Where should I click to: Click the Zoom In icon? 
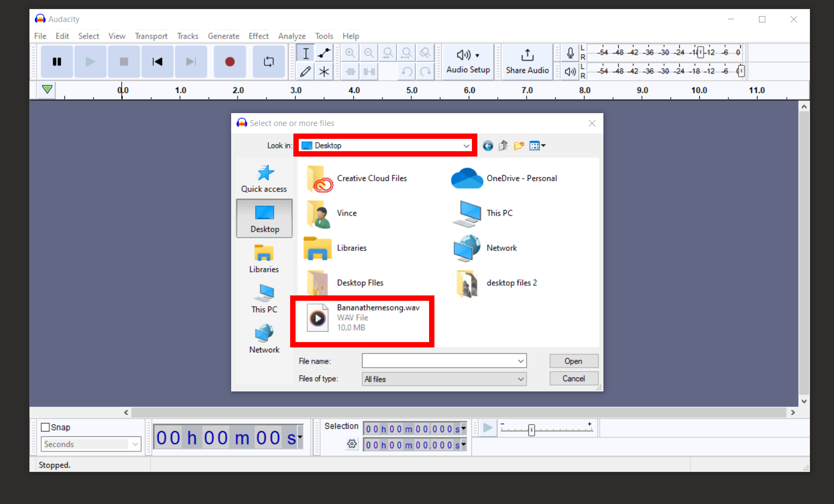(350, 53)
